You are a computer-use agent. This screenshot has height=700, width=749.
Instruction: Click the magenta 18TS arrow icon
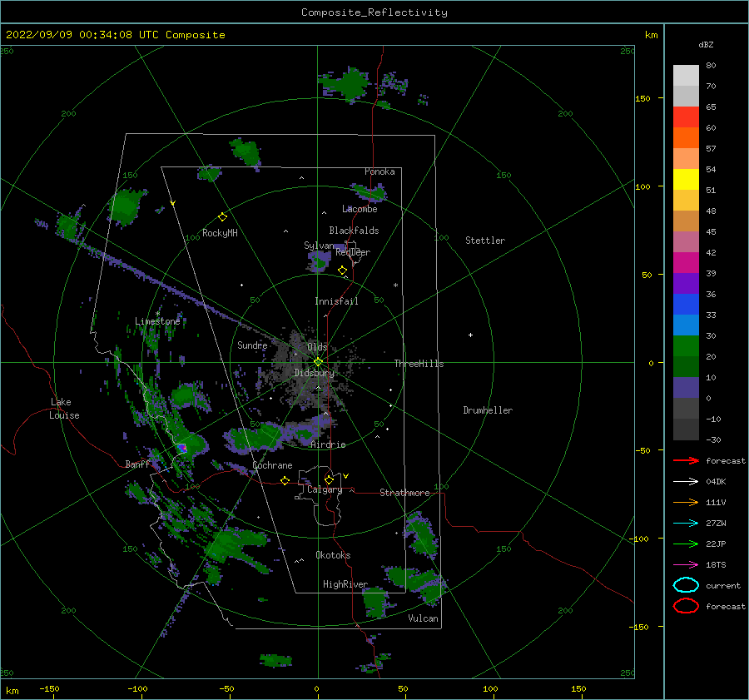686,565
